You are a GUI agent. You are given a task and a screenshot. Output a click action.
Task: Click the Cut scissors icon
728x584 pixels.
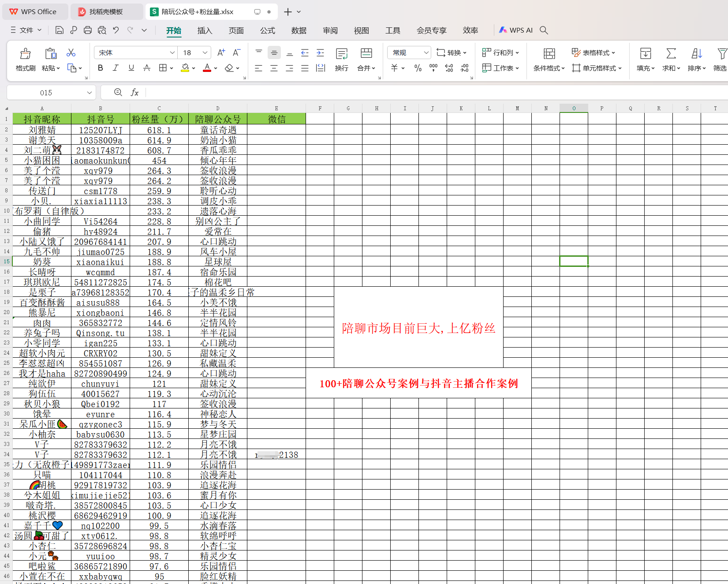click(x=71, y=53)
